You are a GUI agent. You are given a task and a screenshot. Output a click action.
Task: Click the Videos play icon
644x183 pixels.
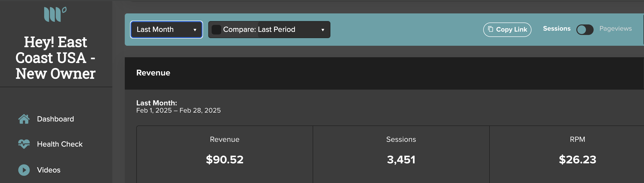pyautogui.click(x=24, y=170)
